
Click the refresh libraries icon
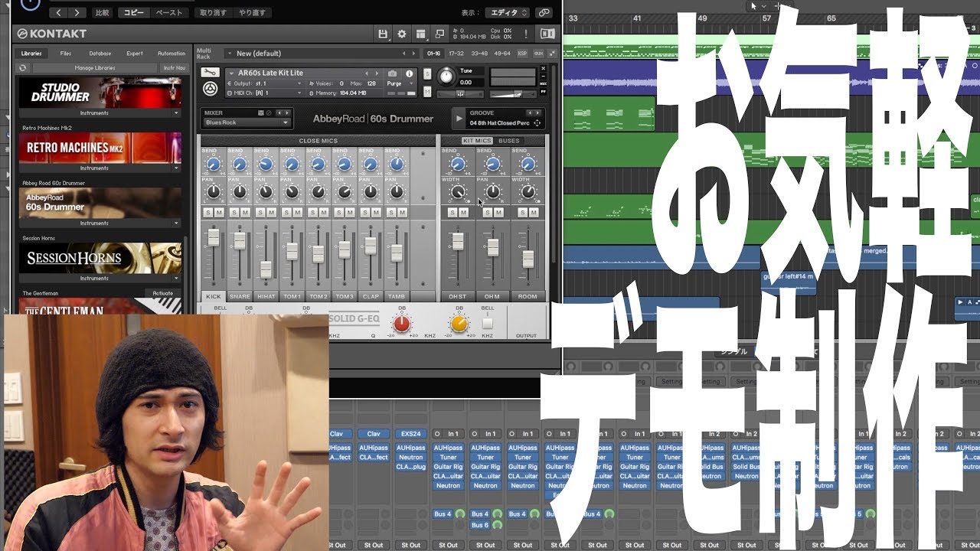point(23,68)
